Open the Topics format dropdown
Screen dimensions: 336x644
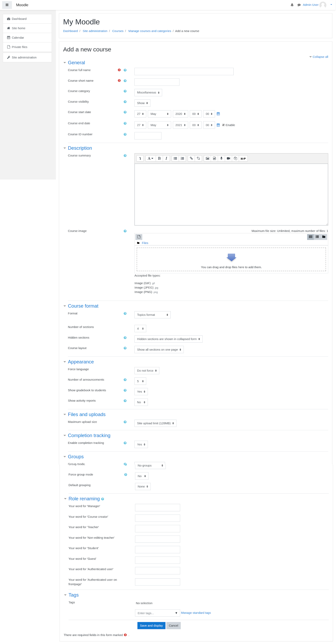point(152,315)
